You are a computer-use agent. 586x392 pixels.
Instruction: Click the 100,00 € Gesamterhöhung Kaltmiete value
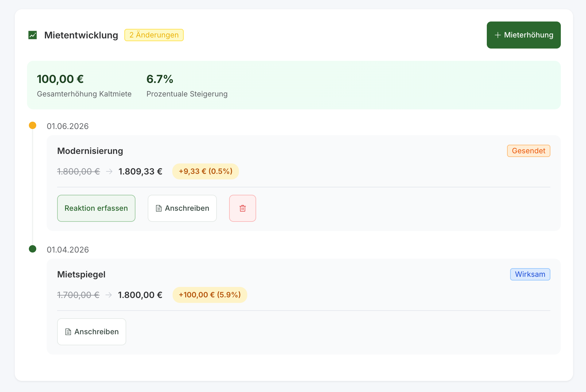(x=60, y=79)
